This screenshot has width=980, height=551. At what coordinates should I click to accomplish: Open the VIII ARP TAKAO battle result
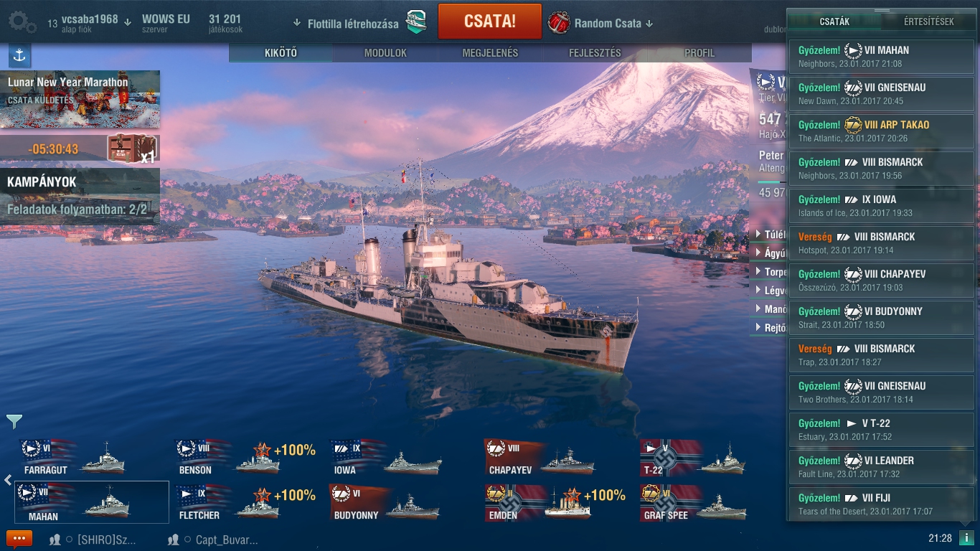[x=882, y=131]
